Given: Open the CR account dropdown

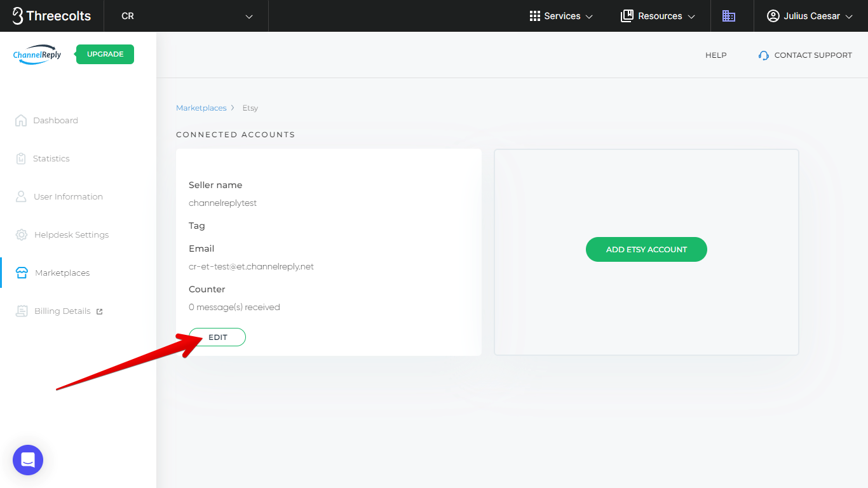Looking at the screenshot, I should point(186,16).
